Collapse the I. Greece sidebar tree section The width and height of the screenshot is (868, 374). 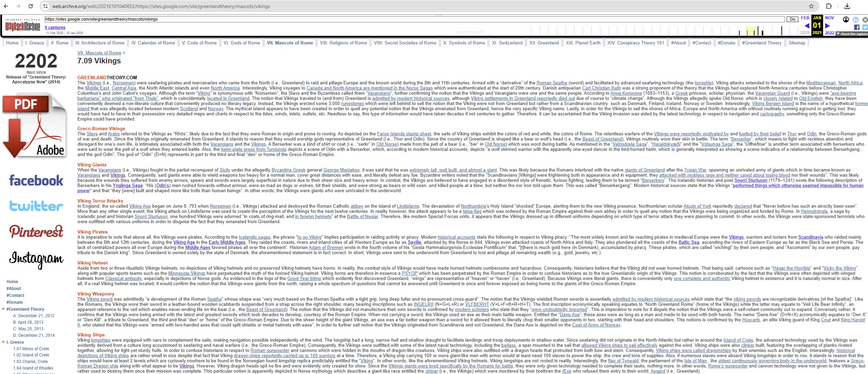tap(3, 342)
